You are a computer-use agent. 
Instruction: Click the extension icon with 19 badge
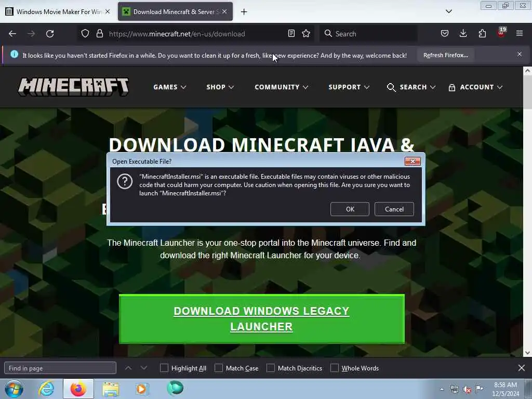[501, 33]
